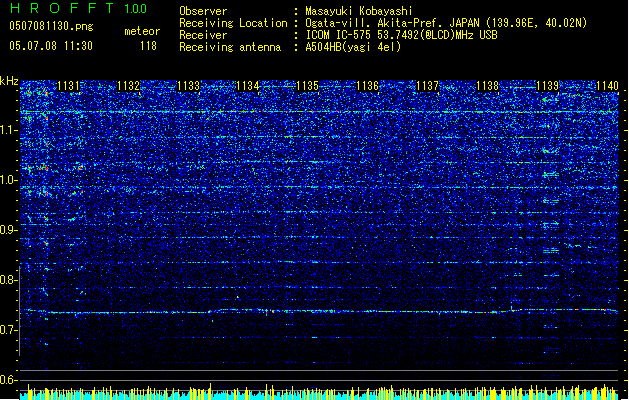Click the 1136 time marker
629x400 pixels.
point(367,86)
